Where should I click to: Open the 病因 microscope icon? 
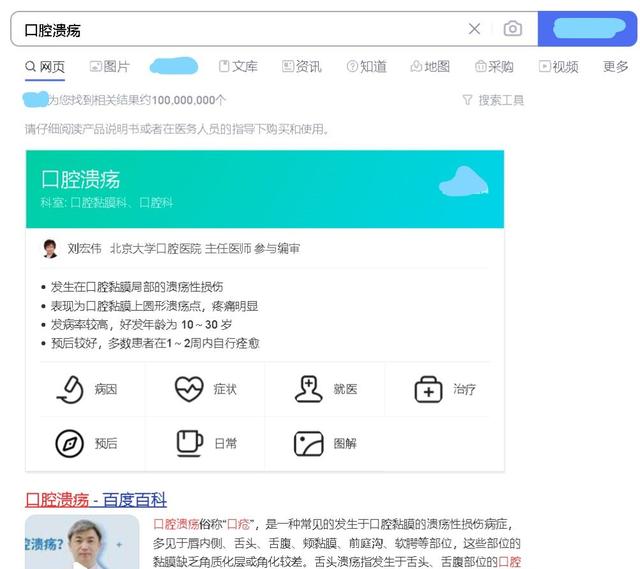(x=70, y=389)
